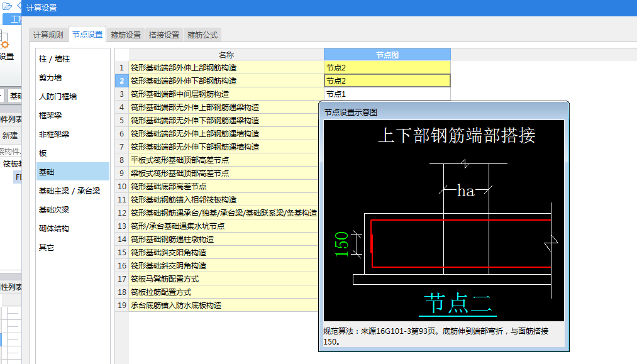Select row 平板式筏形基础顶部高差节点

tap(224, 160)
